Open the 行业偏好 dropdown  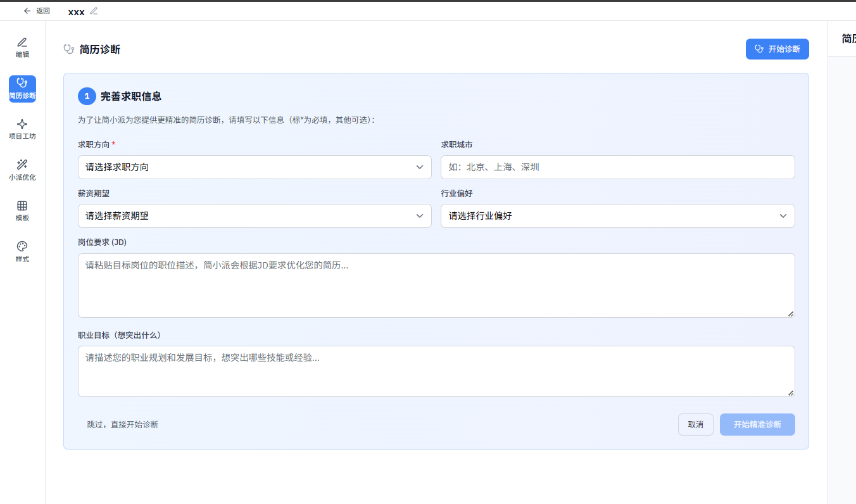(617, 216)
